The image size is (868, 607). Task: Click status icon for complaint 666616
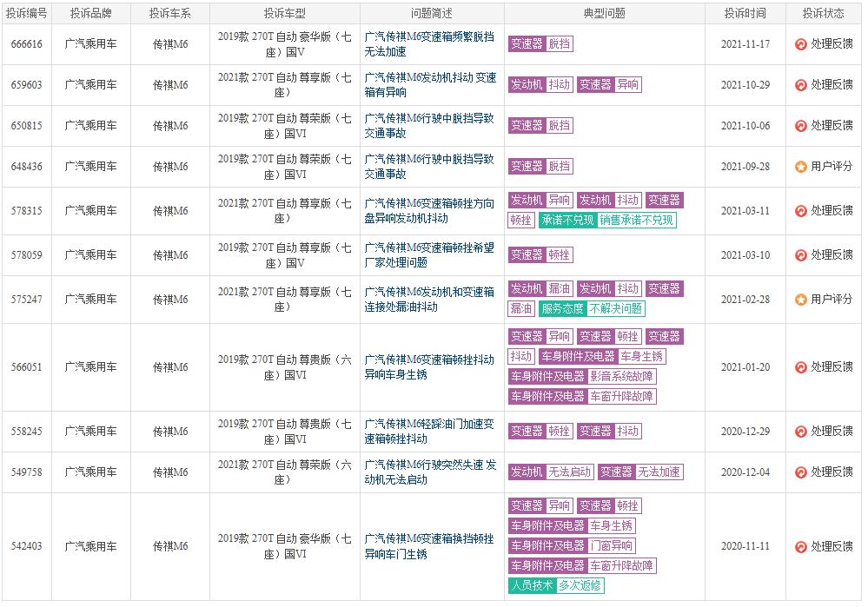[800, 44]
